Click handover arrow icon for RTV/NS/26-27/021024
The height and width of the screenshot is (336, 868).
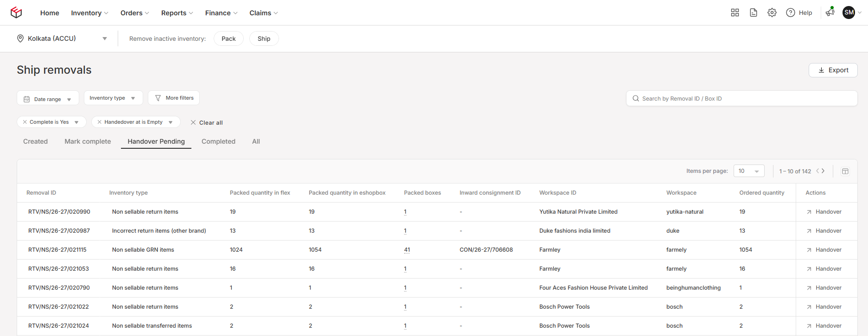[x=809, y=326]
